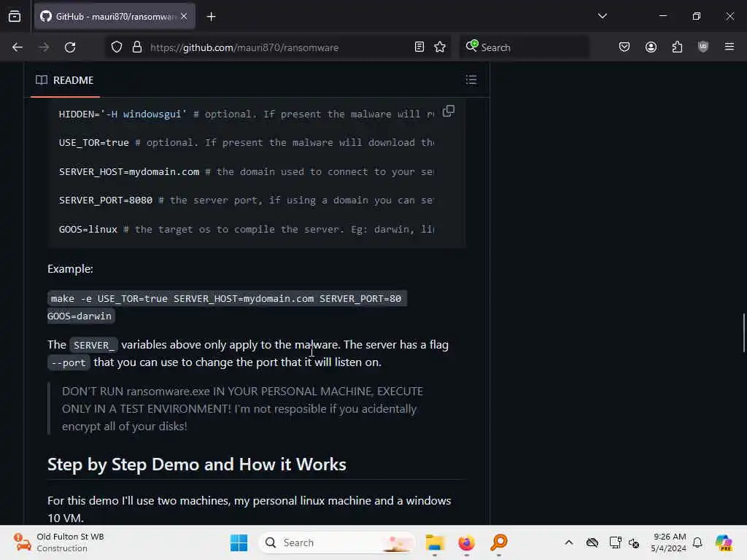
Task: Open the README outline list
Action: (471, 80)
